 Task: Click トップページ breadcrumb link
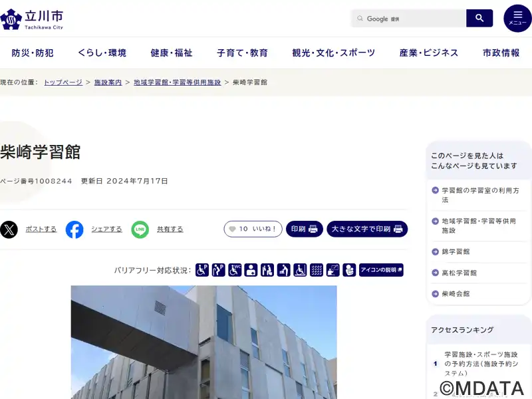point(63,82)
